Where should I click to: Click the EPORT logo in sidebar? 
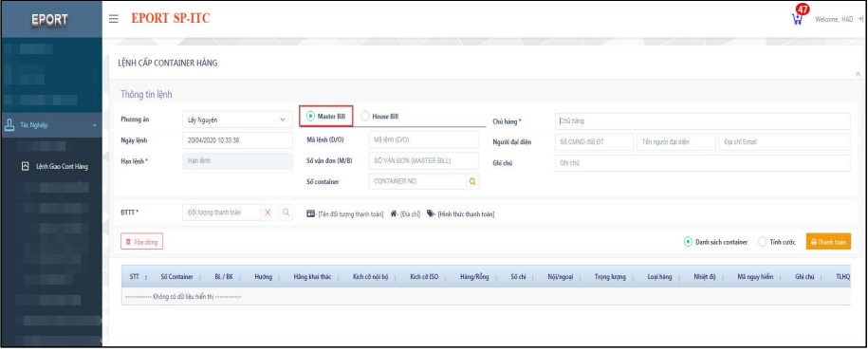coord(50,19)
